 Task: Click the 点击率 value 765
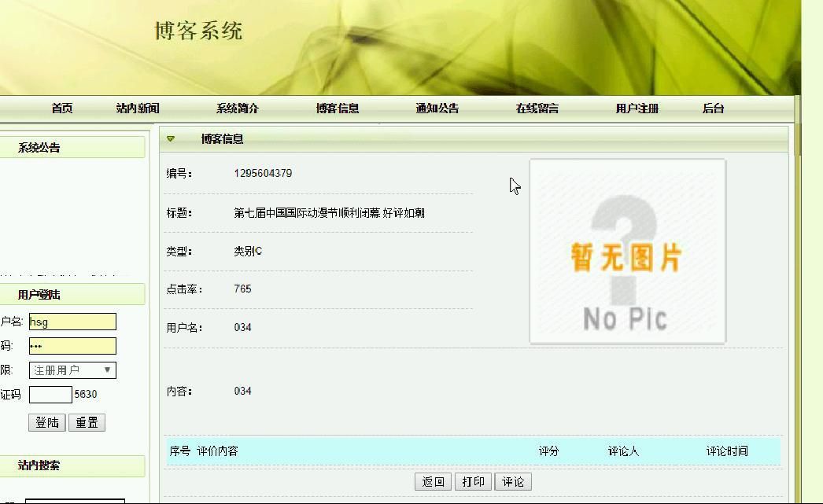tap(242, 289)
